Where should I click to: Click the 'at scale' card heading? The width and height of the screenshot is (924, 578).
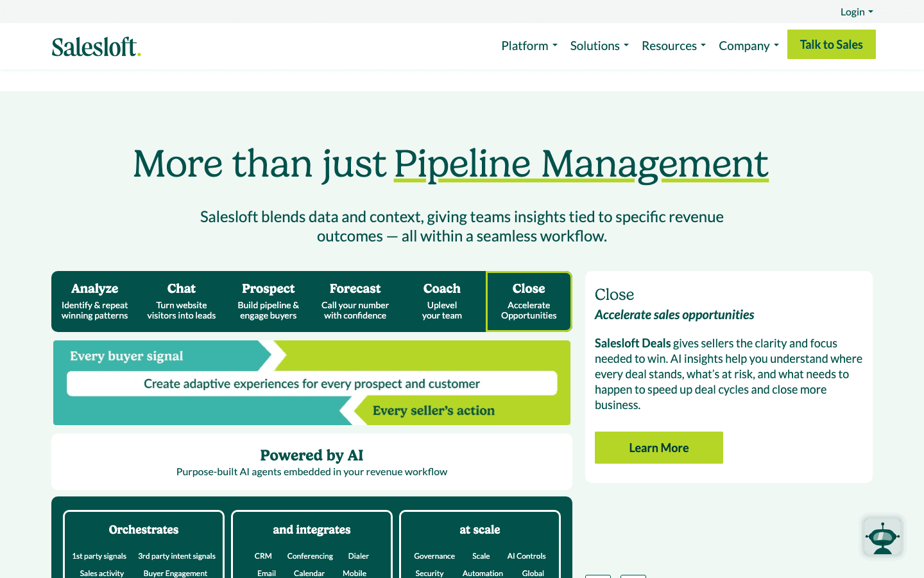pyautogui.click(x=480, y=530)
